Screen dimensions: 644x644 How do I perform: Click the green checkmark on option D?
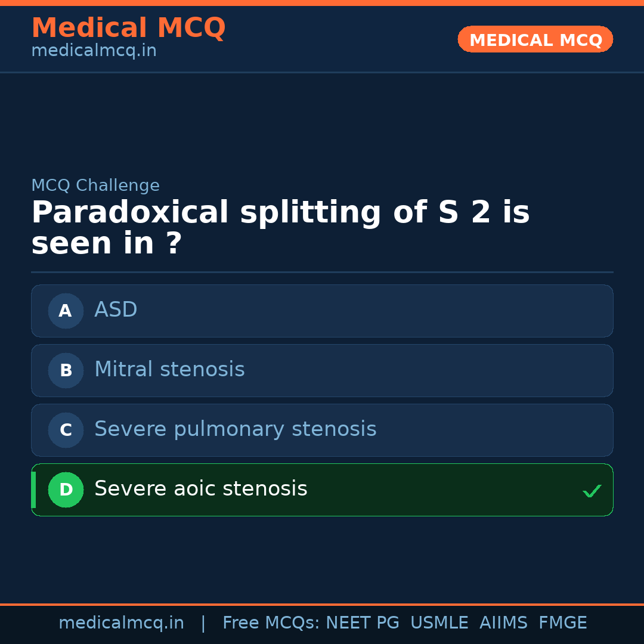click(592, 491)
